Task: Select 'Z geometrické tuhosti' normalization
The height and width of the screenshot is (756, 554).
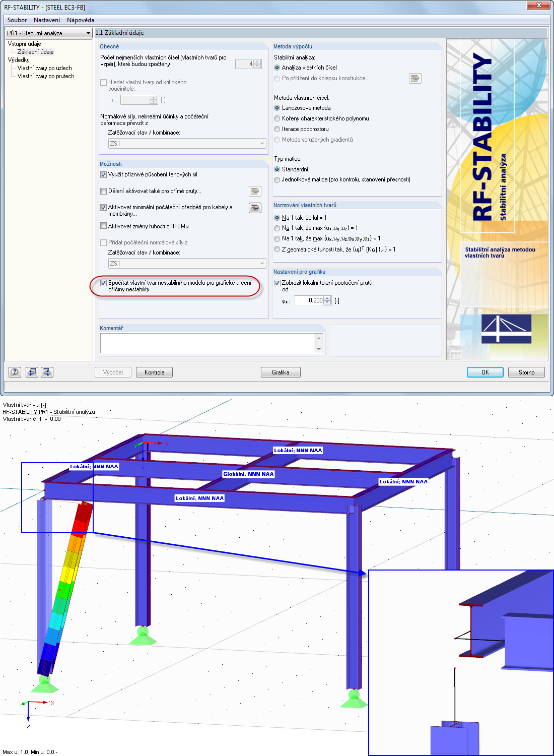Action: coord(277,249)
